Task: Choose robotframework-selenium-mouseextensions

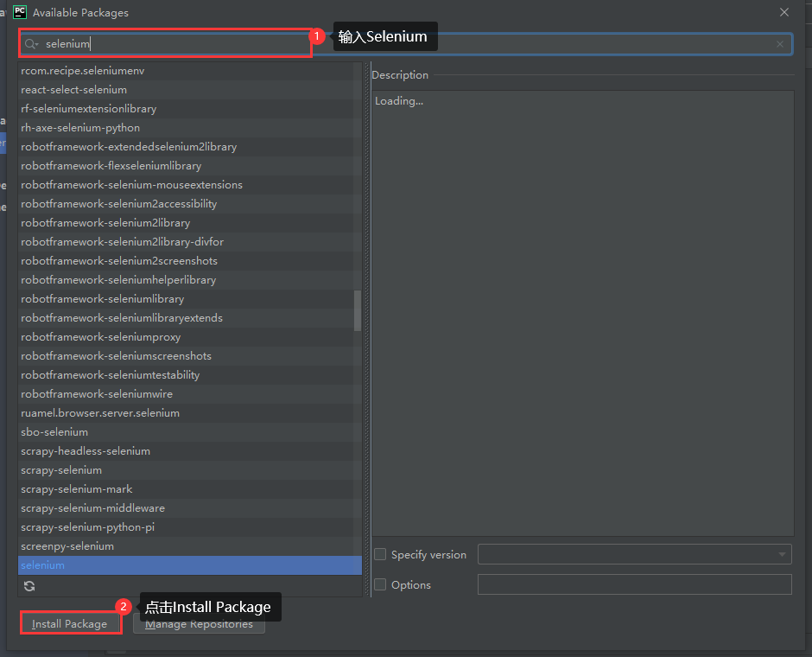Action: 189,185
